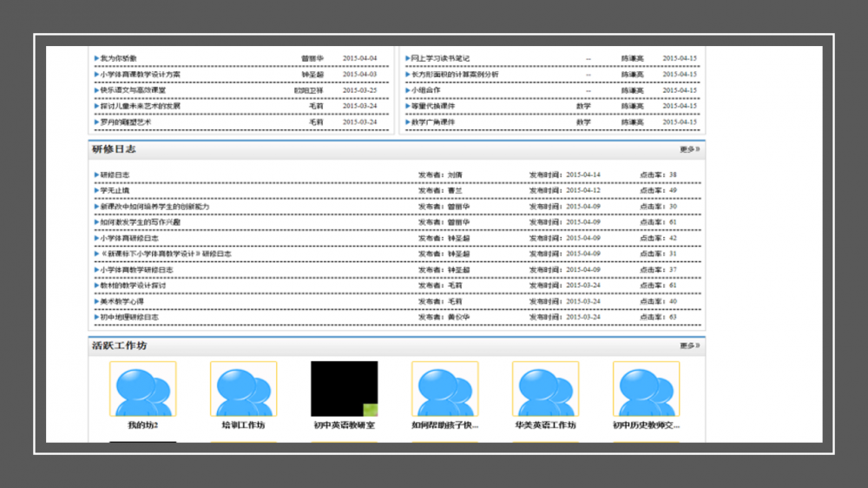This screenshot has height=488, width=868.
Task: Click the arrow bullet beside 学无止境
Action: pos(96,191)
